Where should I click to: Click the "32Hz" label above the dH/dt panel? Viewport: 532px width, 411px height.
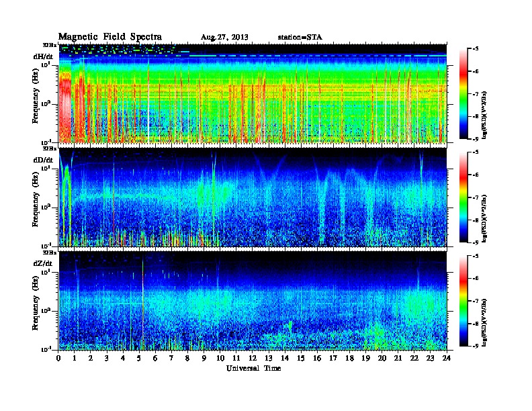click(49, 45)
